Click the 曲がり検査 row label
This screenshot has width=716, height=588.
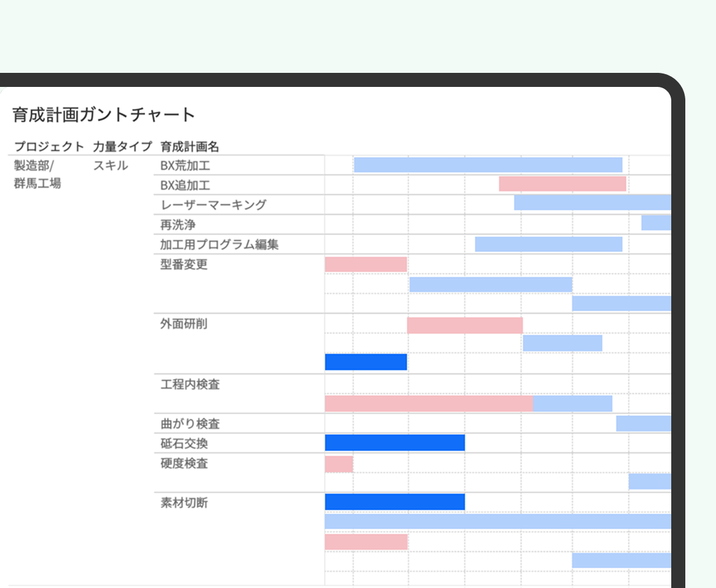click(x=190, y=424)
